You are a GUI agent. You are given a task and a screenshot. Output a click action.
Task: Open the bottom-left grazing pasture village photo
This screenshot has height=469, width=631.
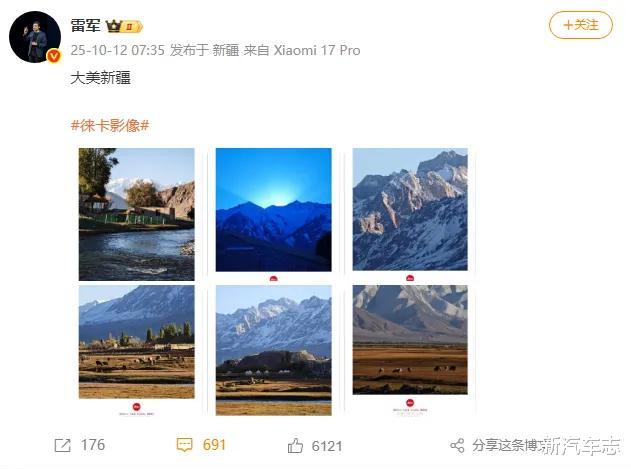click(x=136, y=342)
